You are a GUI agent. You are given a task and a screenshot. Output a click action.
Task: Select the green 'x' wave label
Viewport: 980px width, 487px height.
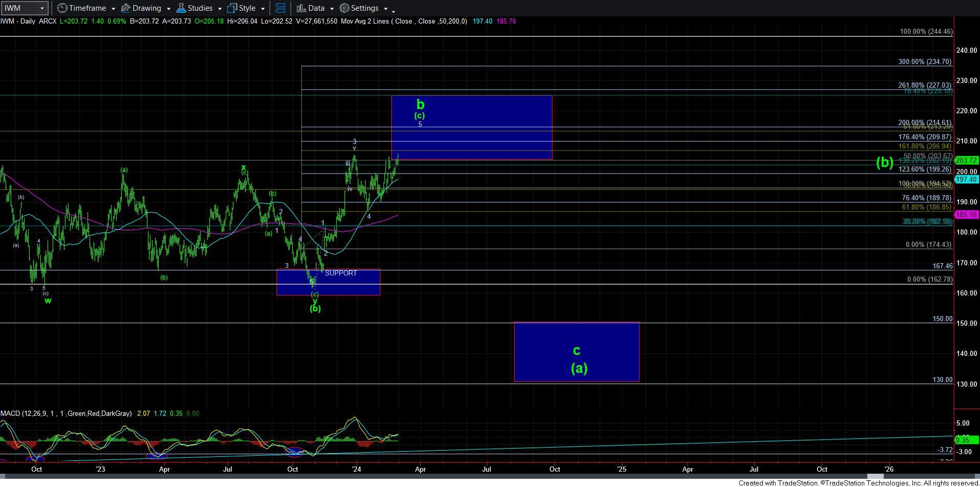click(x=244, y=167)
